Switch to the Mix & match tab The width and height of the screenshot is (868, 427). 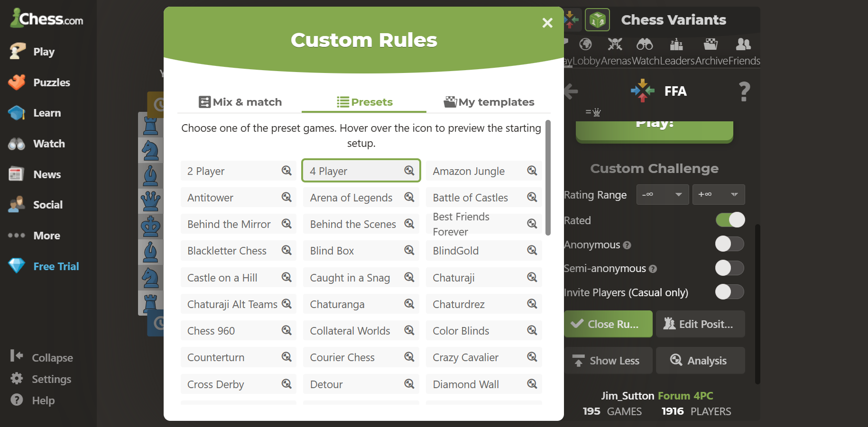coord(240,102)
